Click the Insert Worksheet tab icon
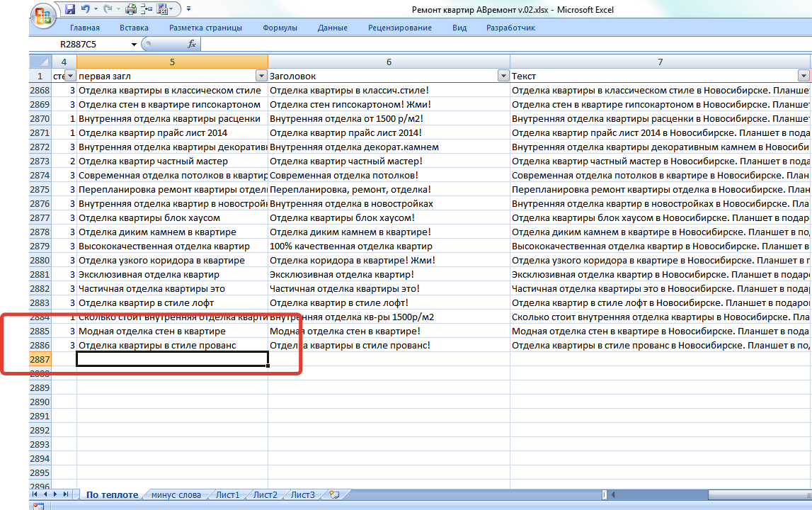The width and height of the screenshot is (812, 510). [x=334, y=495]
